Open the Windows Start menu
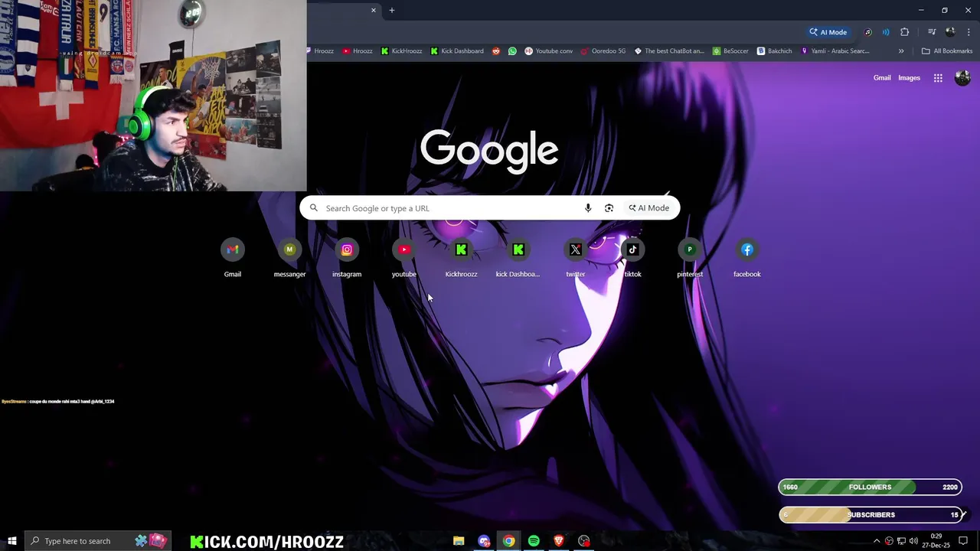Image resolution: width=980 pixels, height=551 pixels. [11, 541]
